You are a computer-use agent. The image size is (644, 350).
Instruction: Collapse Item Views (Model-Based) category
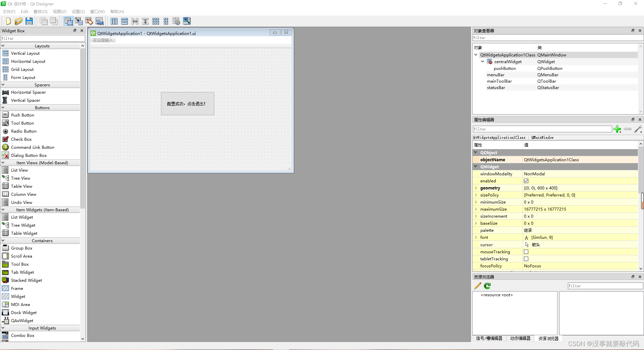[3, 163]
